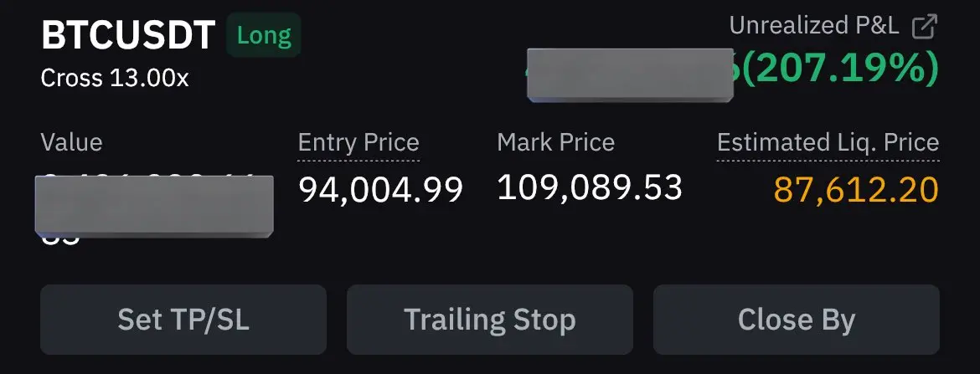
Task: Click the Unrealized P&L label
Action: pyautogui.click(x=814, y=26)
